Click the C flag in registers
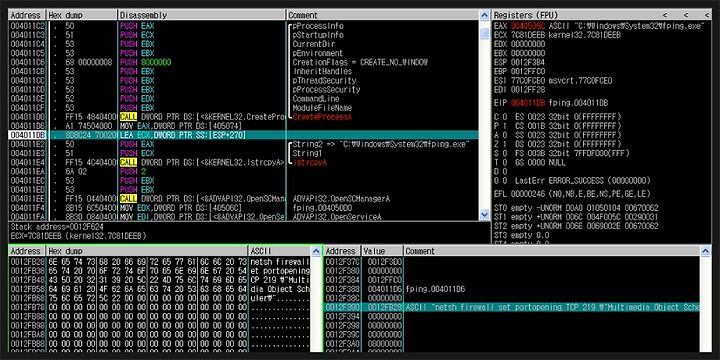720x360 pixels. coord(500,117)
